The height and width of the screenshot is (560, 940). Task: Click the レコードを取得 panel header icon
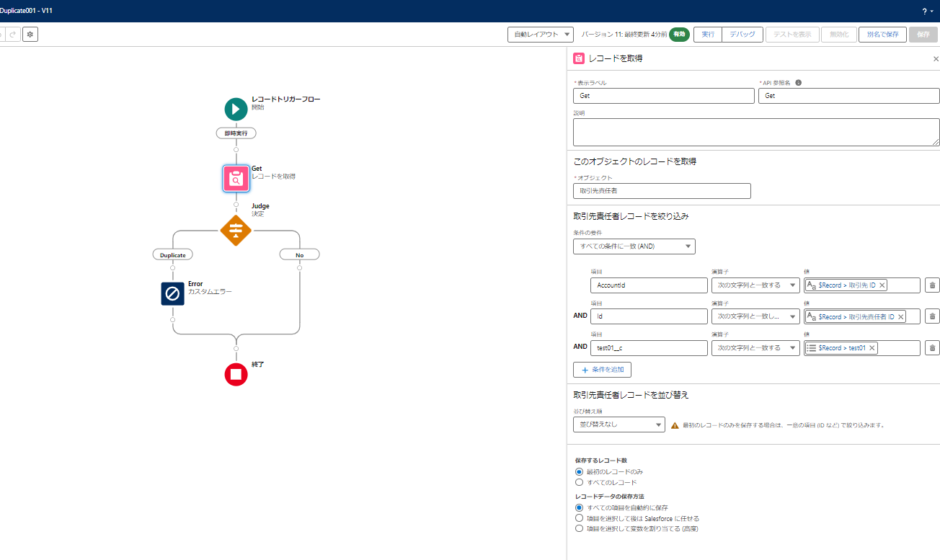point(579,58)
